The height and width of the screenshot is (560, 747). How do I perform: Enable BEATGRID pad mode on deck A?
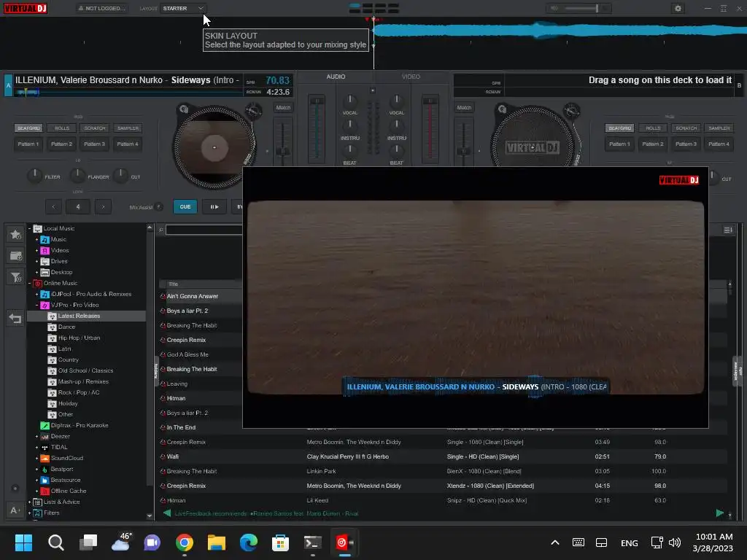(28, 128)
